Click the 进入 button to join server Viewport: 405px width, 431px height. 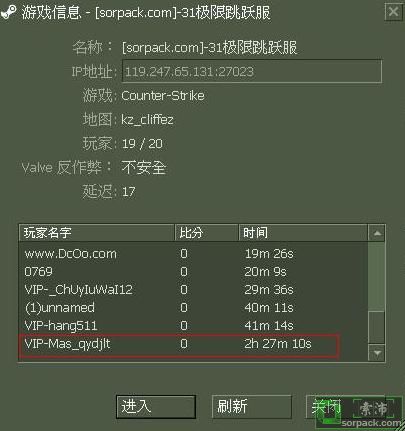(x=156, y=407)
